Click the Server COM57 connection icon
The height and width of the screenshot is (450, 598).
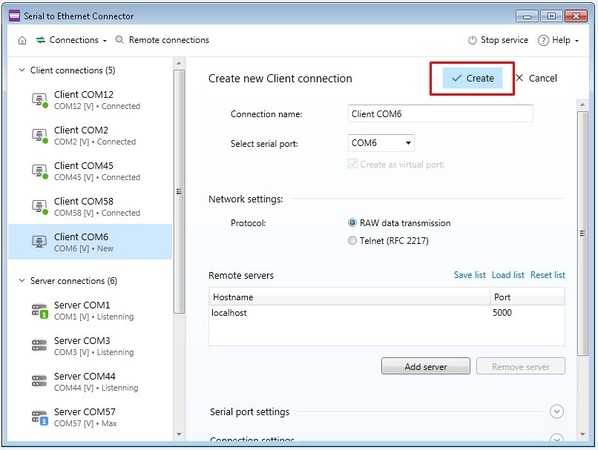[40, 418]
